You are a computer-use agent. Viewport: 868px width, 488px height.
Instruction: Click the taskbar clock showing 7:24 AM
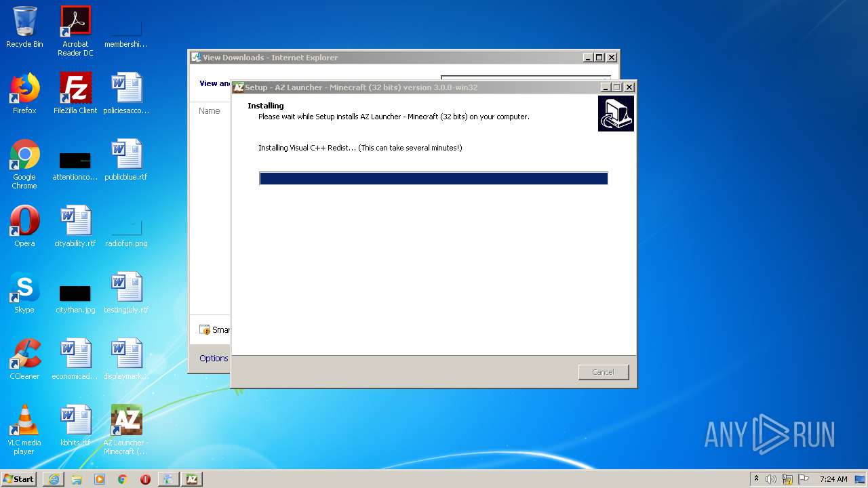[833, 479]
